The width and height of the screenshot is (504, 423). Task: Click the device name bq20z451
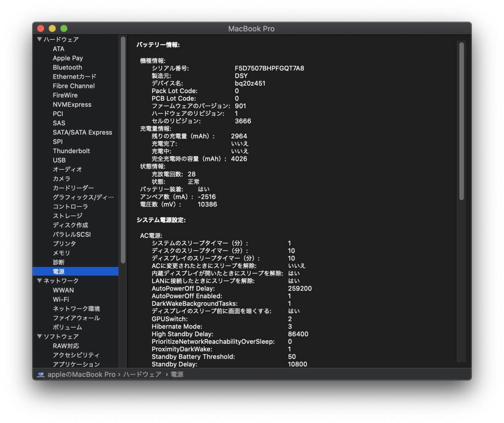click(x=250, y=83)
